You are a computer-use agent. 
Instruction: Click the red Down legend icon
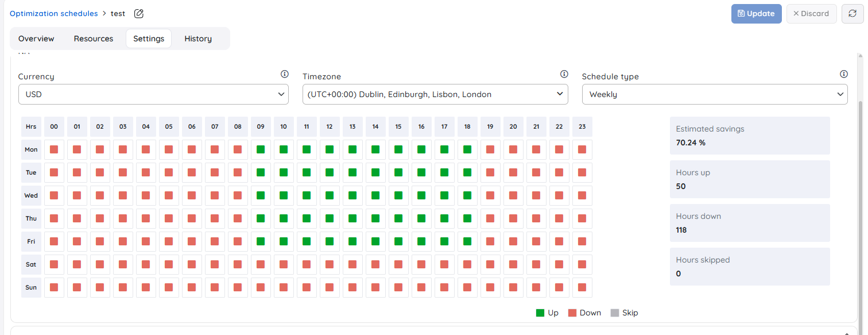[572, 313]
